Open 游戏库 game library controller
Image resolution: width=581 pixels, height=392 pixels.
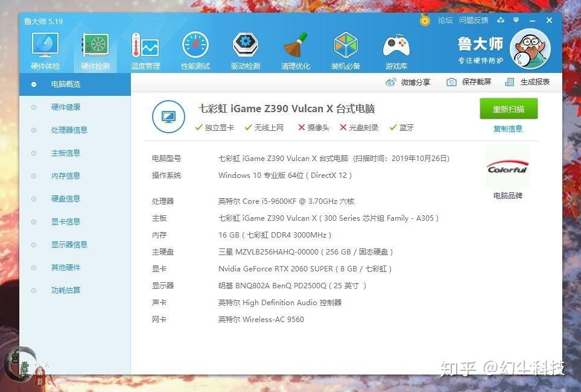pyautogui.click(x=396, y=51)
